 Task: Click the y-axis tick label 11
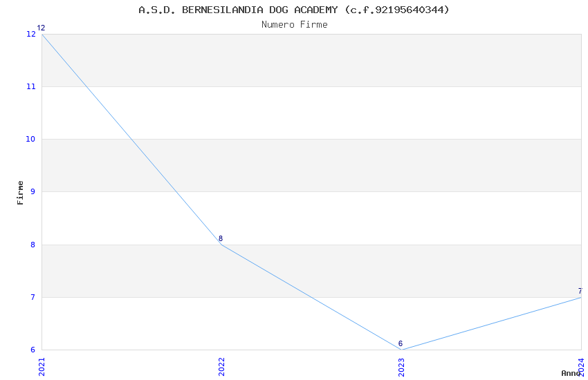tap(30, 86)
